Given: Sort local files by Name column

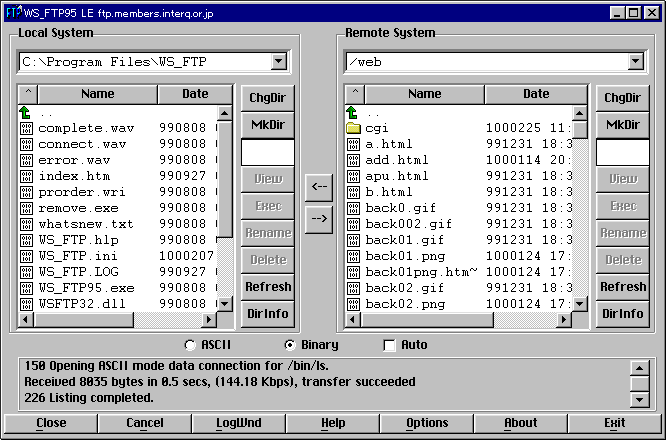Looking at the screenshot, I should pyautogui.click(x=98, y=94).
